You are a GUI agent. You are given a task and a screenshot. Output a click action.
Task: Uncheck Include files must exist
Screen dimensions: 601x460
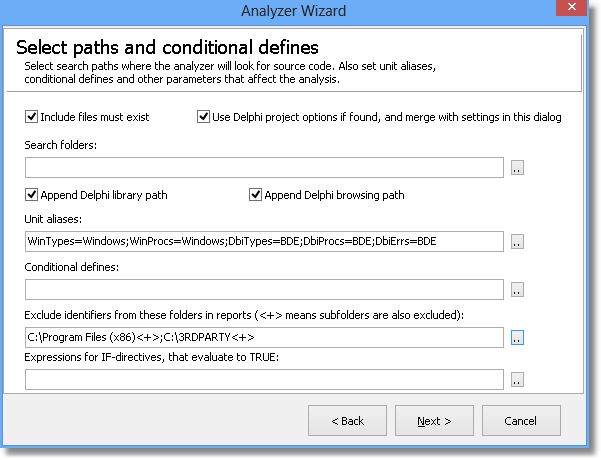point(31,117)
